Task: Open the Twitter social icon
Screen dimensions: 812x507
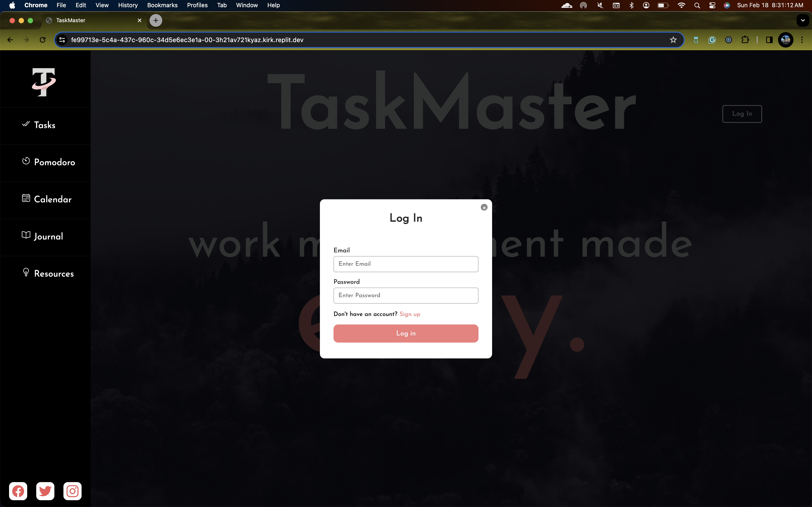Action: 45,491
